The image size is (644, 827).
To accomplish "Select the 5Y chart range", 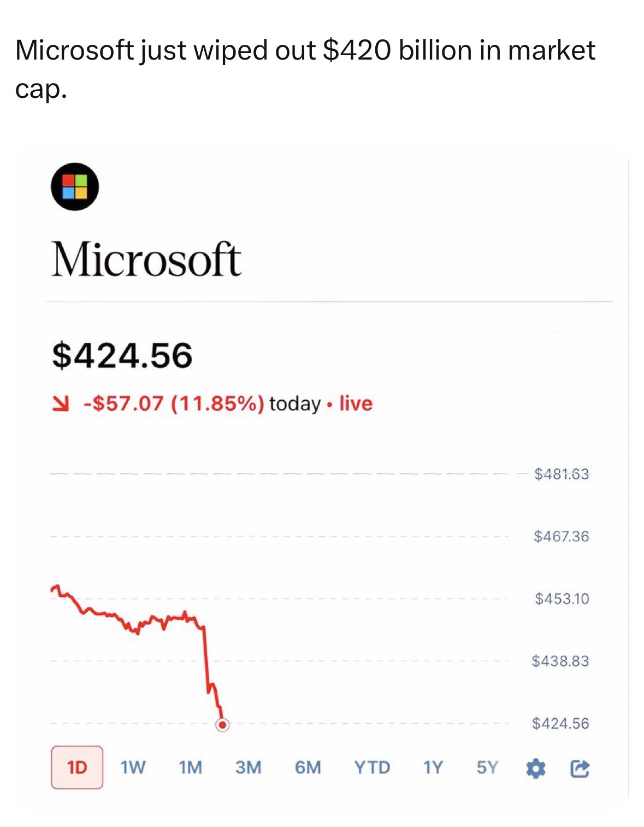I will [487, 767].
